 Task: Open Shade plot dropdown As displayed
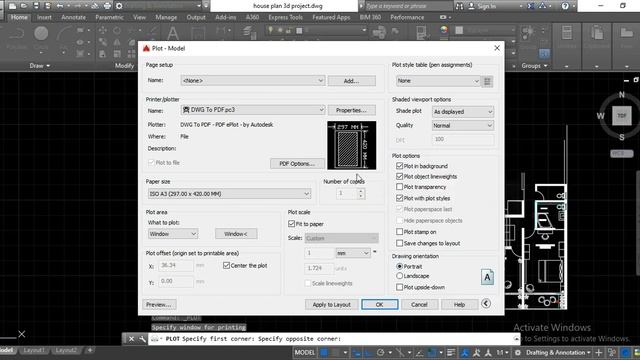463,111
